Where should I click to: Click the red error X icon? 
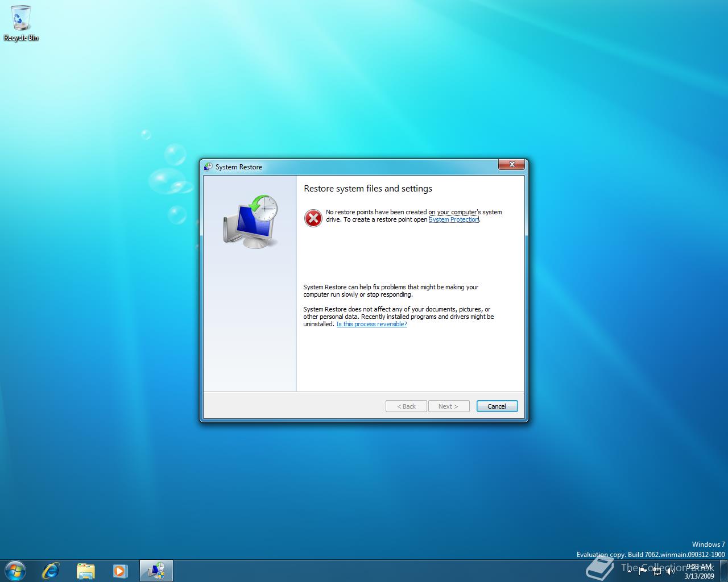[313, 218]
